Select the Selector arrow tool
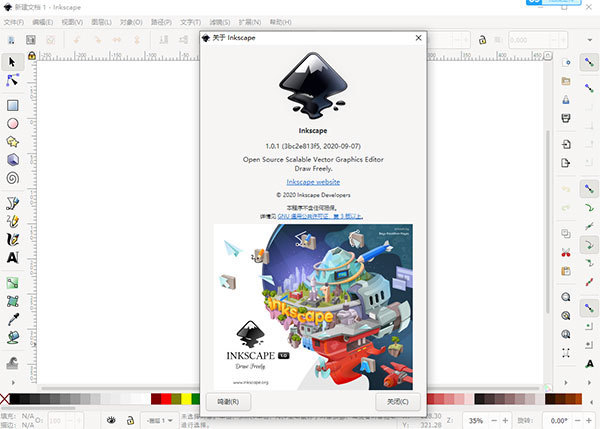Viewport: 600px width, 429px height. pos(12,62)
